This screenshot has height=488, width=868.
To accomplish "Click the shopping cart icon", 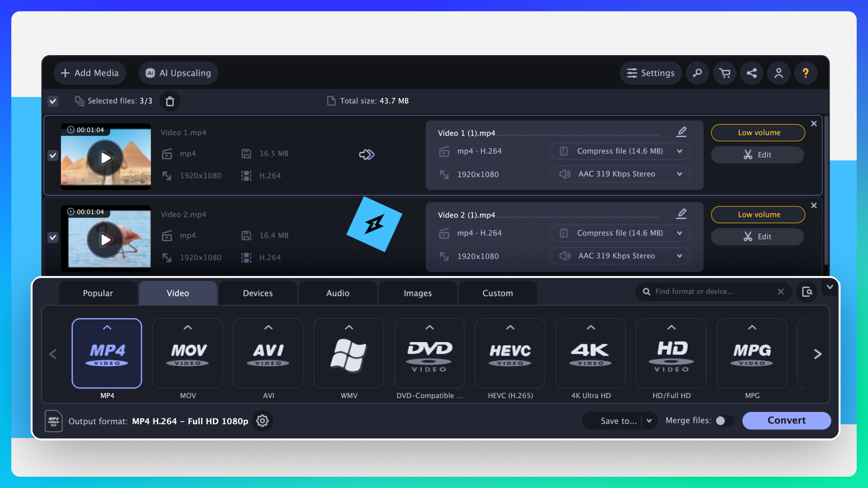I will (724, 73).
